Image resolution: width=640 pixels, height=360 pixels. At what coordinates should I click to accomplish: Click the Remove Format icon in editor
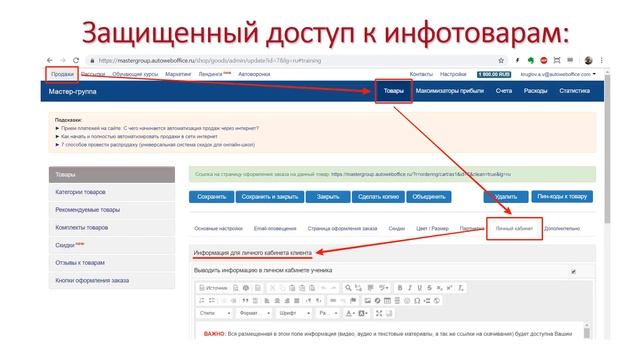(x=460, y=288)
